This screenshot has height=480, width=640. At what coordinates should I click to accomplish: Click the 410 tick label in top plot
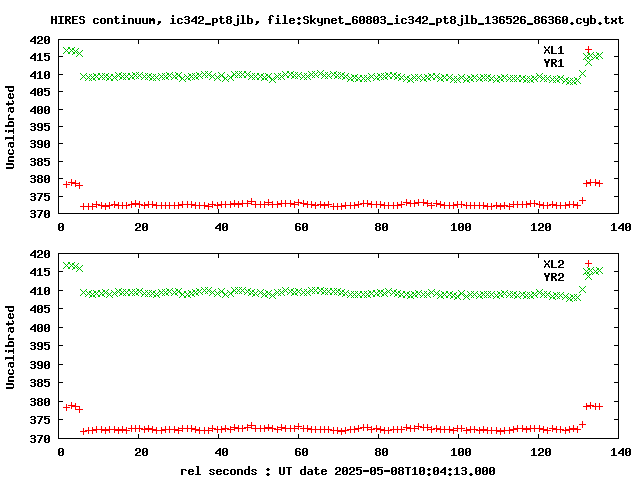click(x=40, y=75)
